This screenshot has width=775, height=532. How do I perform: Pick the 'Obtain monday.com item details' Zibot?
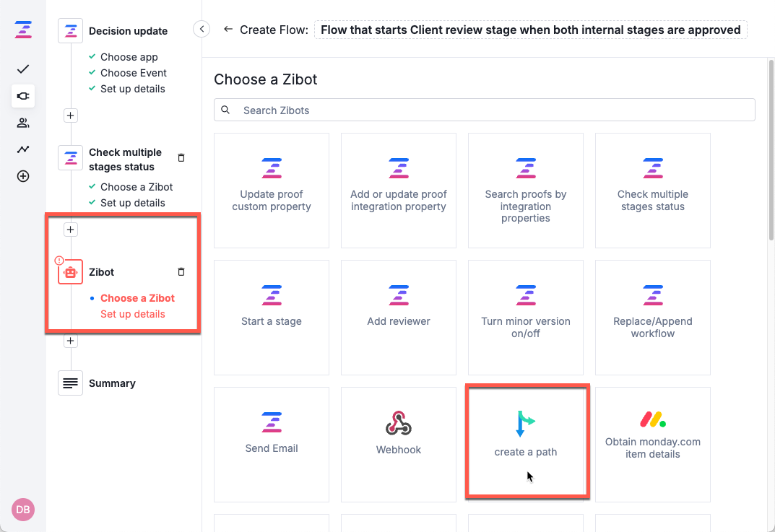pos(653,440)
